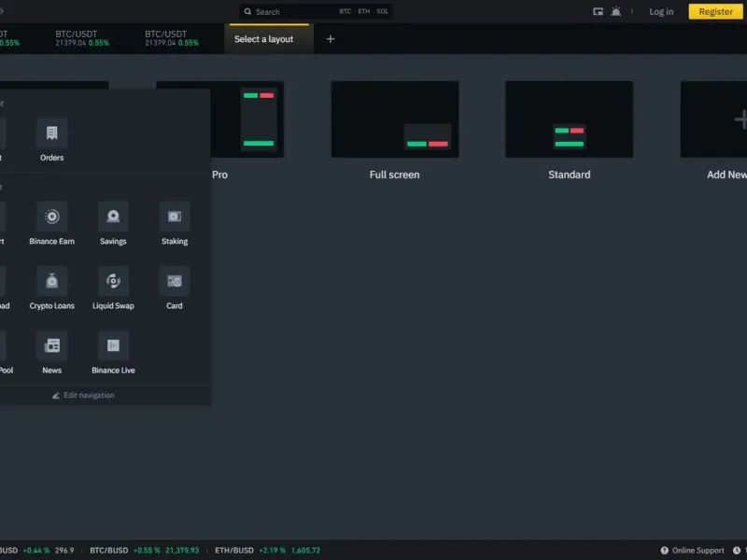Click the Crypto Loans label

tap(52, 306)
